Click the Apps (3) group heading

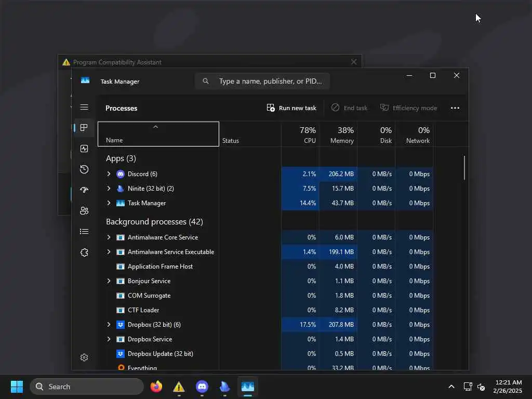(121, 158)
